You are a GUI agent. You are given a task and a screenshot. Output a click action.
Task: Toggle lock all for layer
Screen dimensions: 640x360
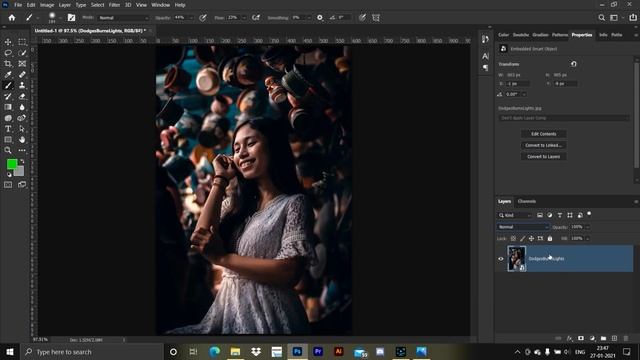[x=550, y=238]
